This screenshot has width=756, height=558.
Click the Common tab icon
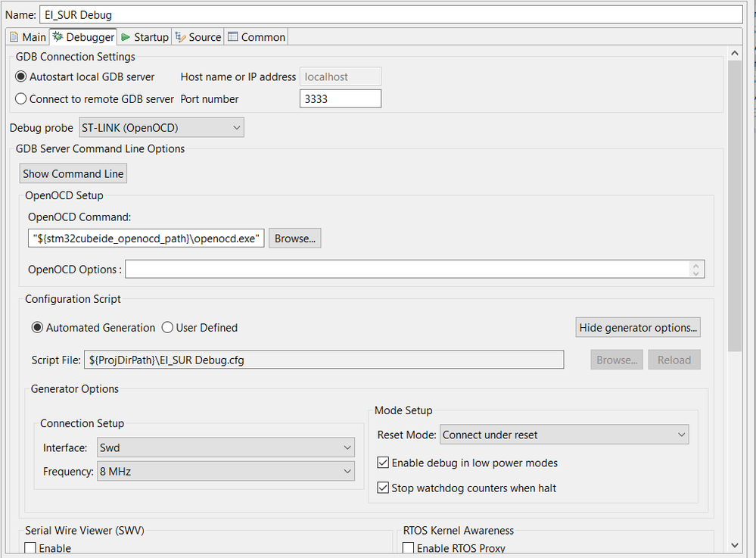(x=233, y=36)
